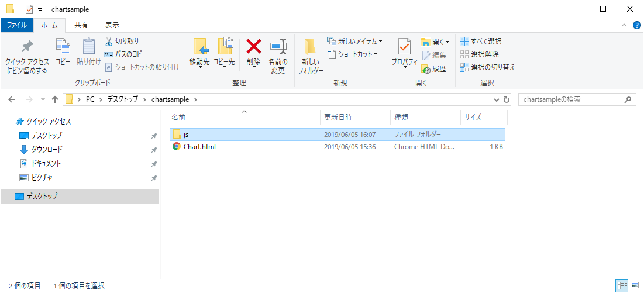Select the Chart.html file
Screen dimensions: 644x293
click(x=199, y=147)
